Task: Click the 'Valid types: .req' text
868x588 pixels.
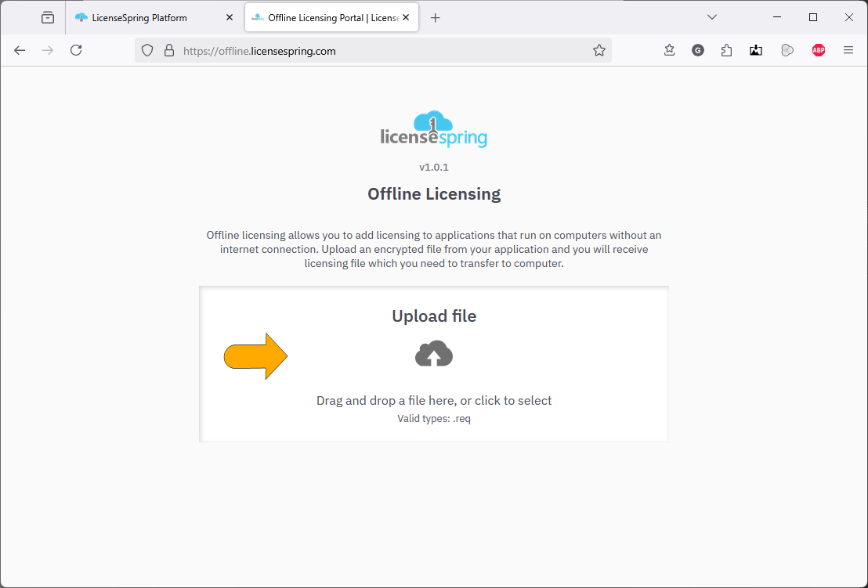Action: [434, 419]
